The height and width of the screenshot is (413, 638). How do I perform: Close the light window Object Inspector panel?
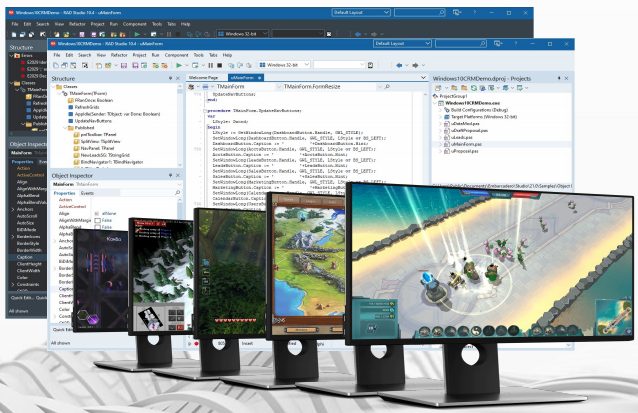pos(178,175)
